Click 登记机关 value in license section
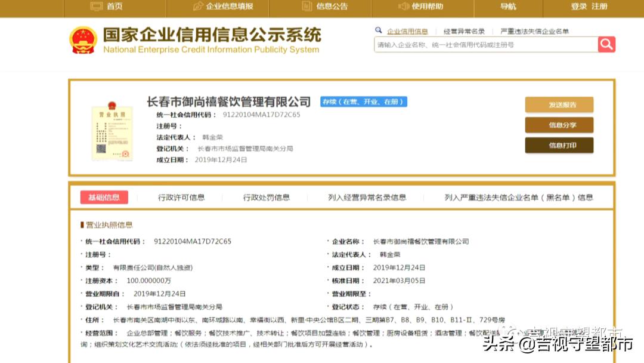This screenshot has height=363, width=644. click(x=174, y=307)
